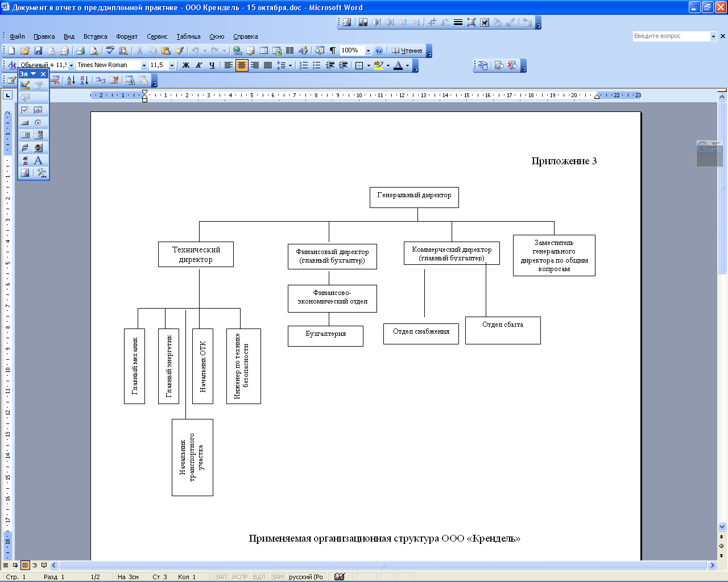Toggle the Document Map
This screenshot has height=582, width=728.
pyautogui.click(x=320, y=51)
